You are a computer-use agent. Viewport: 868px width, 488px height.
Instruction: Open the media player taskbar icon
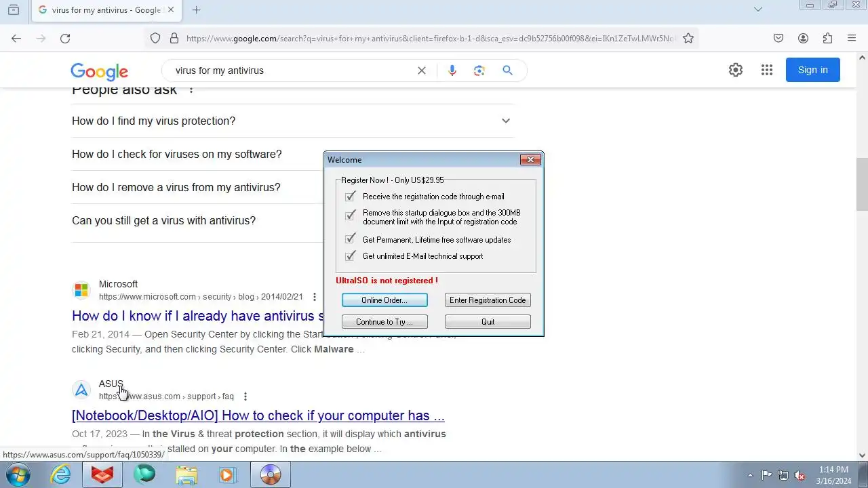(228, 474)
